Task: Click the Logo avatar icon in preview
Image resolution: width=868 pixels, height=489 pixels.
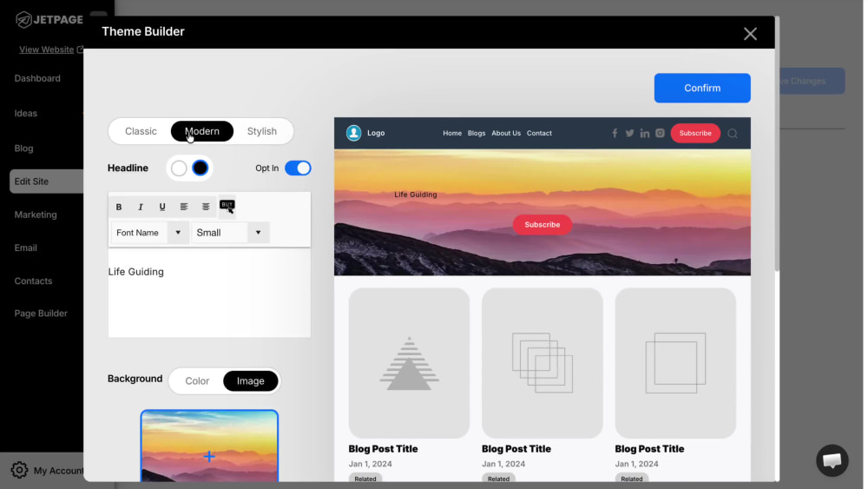Action: [x=354, y=133]
